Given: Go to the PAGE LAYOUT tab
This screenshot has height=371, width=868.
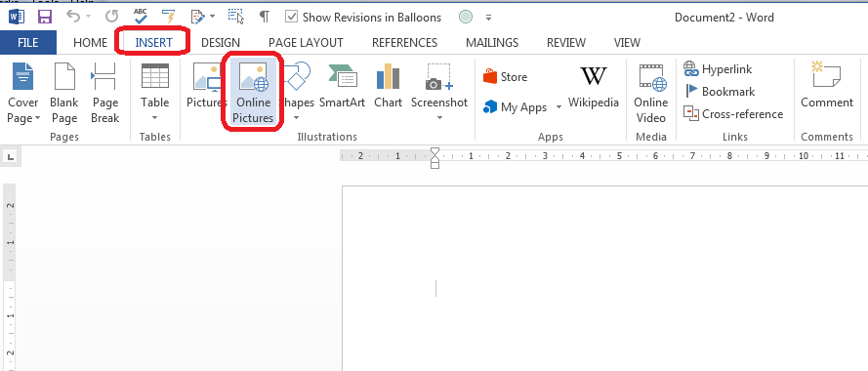Looking at the screenshot, I should click(x=306, y=43).
